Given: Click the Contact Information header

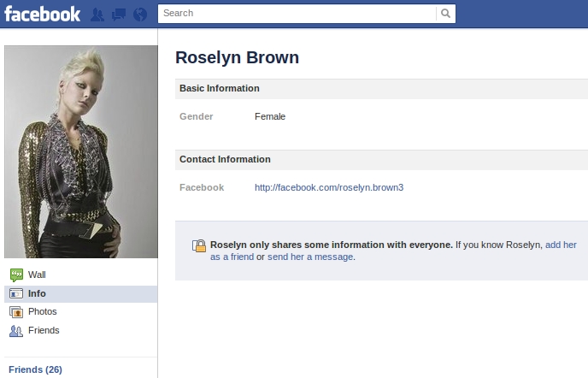Looking at the screenshot, I should (x=225, y=159).
